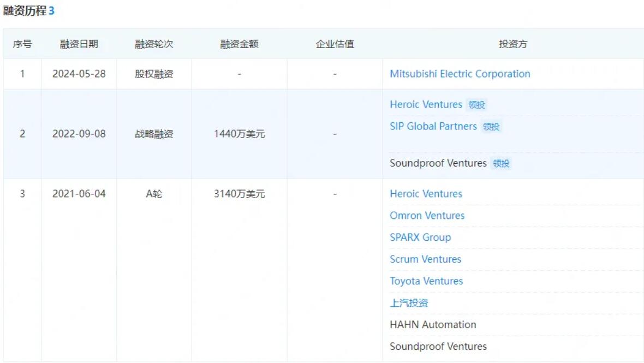Open Scrum Ventures investor page
The image size is (644, 363).
point(426,259)
